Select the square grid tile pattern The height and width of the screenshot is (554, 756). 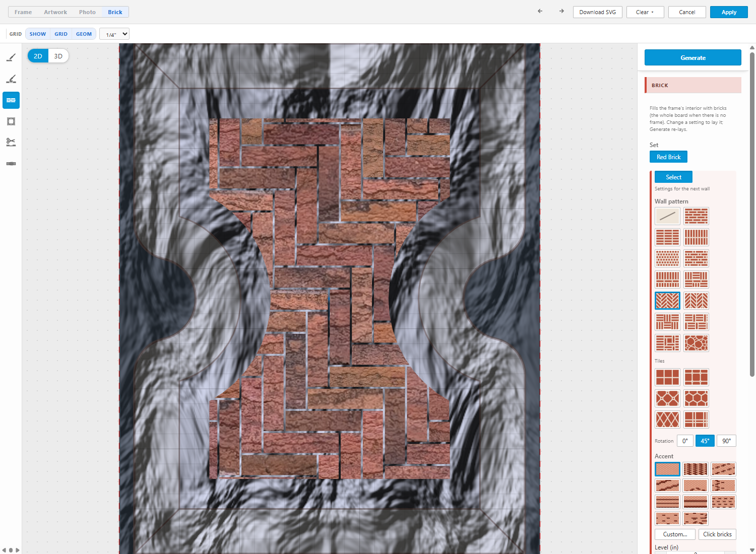(x=667, y=377)
